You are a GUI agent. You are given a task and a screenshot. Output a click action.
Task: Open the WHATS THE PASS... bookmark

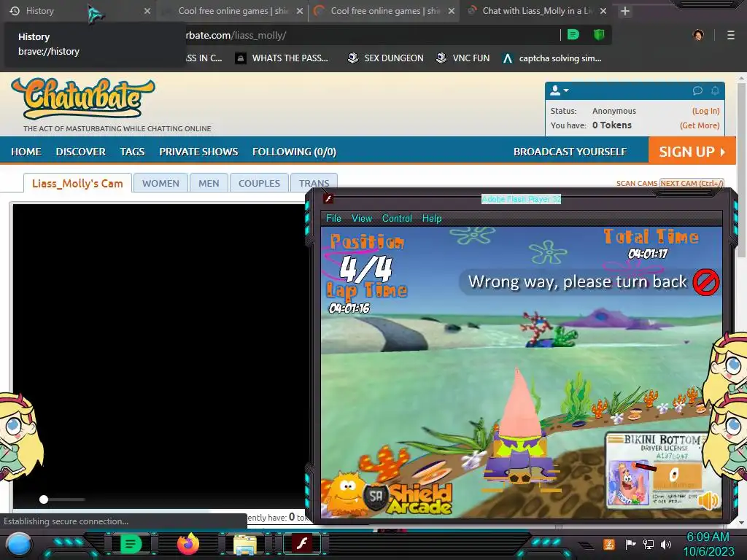click(282, 58)
